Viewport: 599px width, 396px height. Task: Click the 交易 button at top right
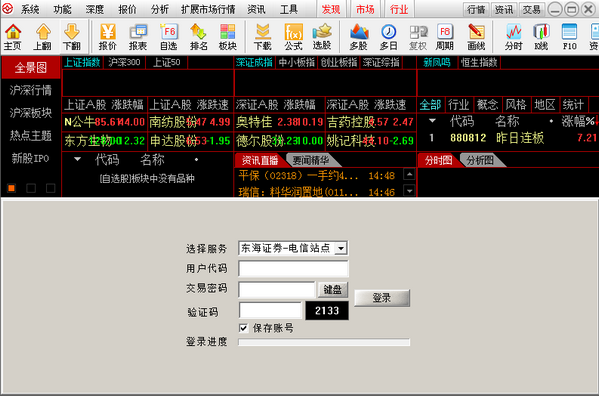coord(531,10)
